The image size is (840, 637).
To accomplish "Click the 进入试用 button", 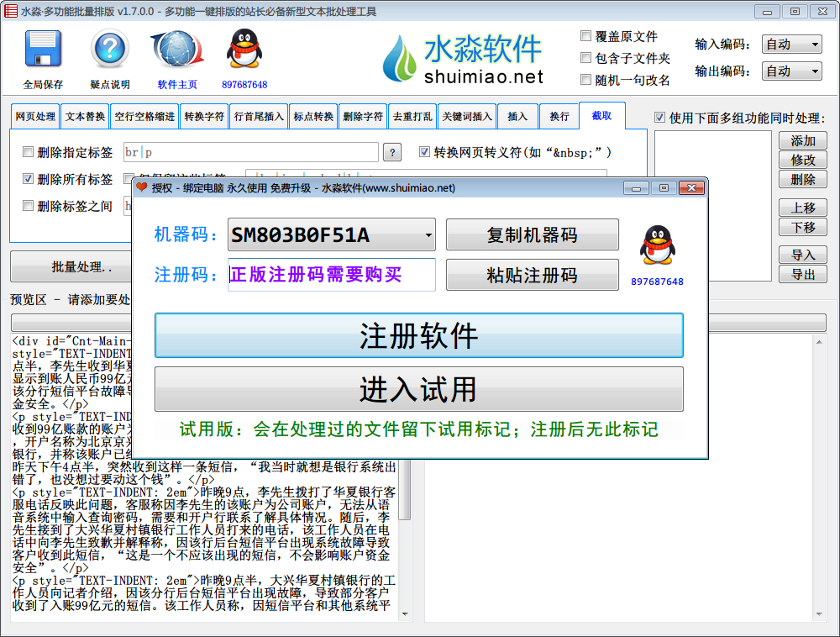I will (x=419, y=389).
